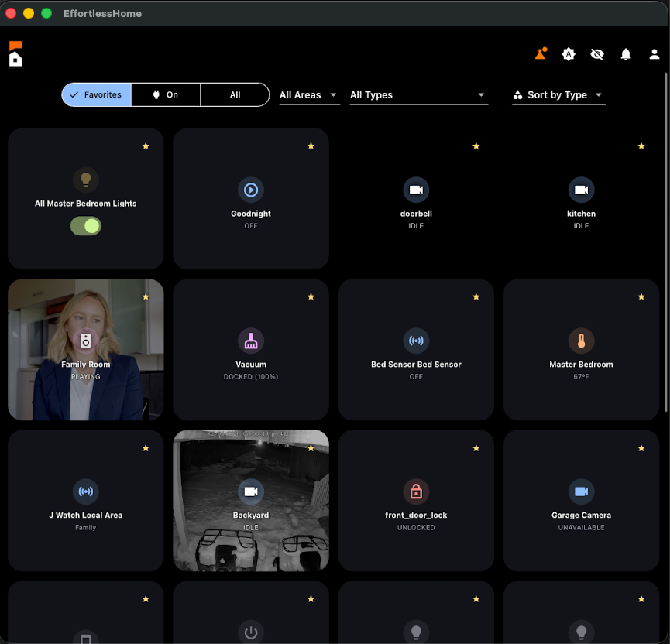
Task: Click the red padlock icon on front_door_lock
Action: tap(416, 492)
